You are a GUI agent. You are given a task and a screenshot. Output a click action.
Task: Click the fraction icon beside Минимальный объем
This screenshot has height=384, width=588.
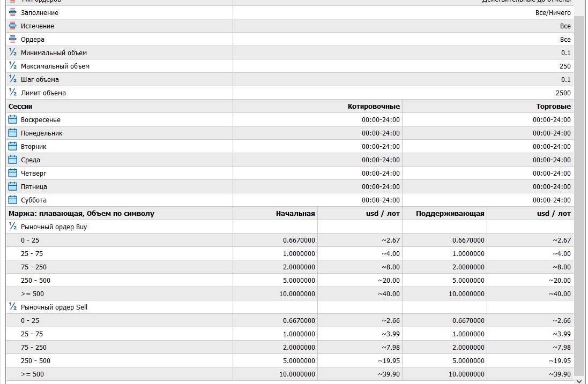tap(13, 52)
